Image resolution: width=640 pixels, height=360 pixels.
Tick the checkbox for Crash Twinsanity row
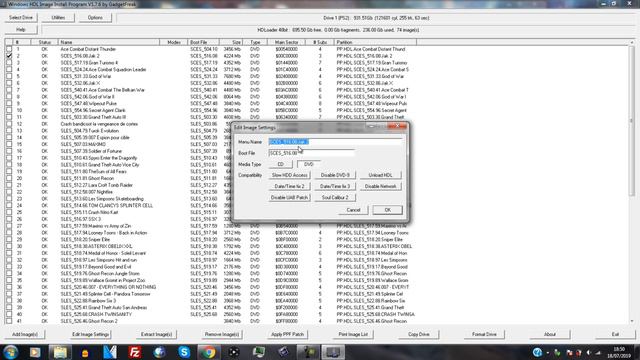9,314
